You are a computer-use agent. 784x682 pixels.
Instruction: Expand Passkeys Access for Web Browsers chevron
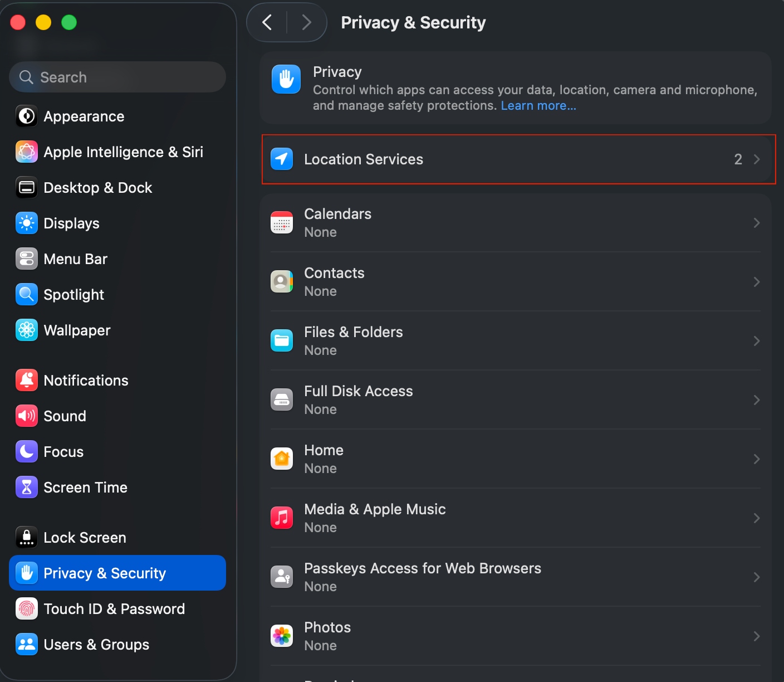coord(757,577)
